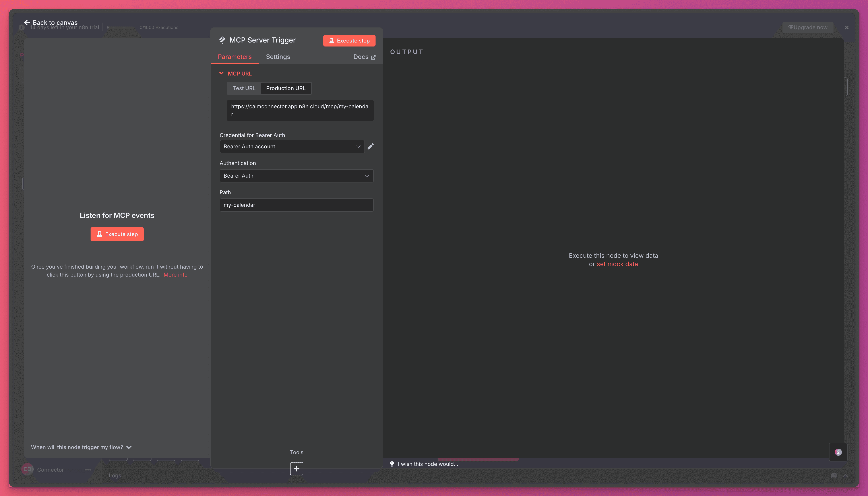Viewport: 868px width, 496px height.
Task: Open the logs pop-out window icon
Action: click(834, 476)
